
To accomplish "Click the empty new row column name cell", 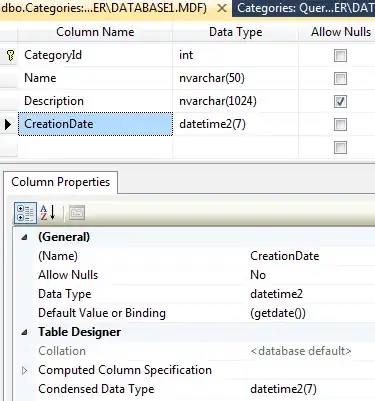I will [95, 147].
